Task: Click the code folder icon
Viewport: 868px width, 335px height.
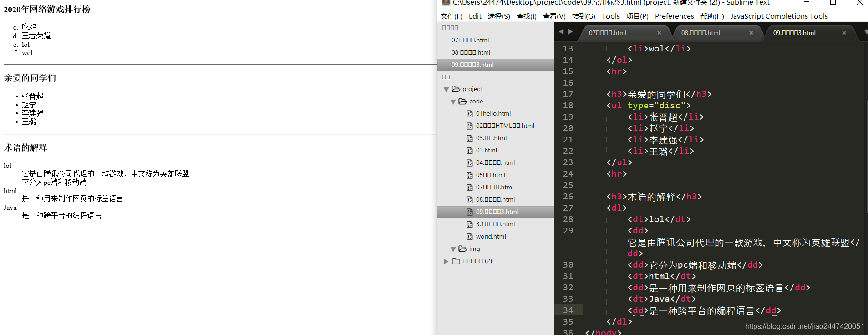Action: coord(462,101)
